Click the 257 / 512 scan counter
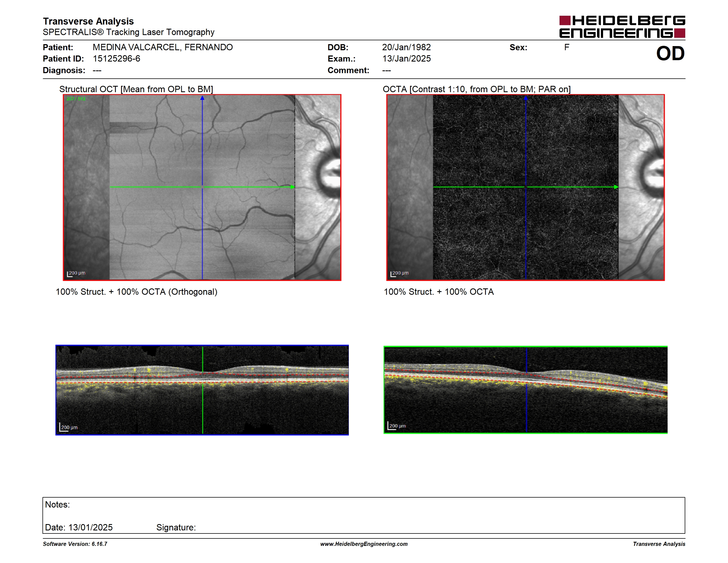The image size is (728, 563). (x=76, y=99)
